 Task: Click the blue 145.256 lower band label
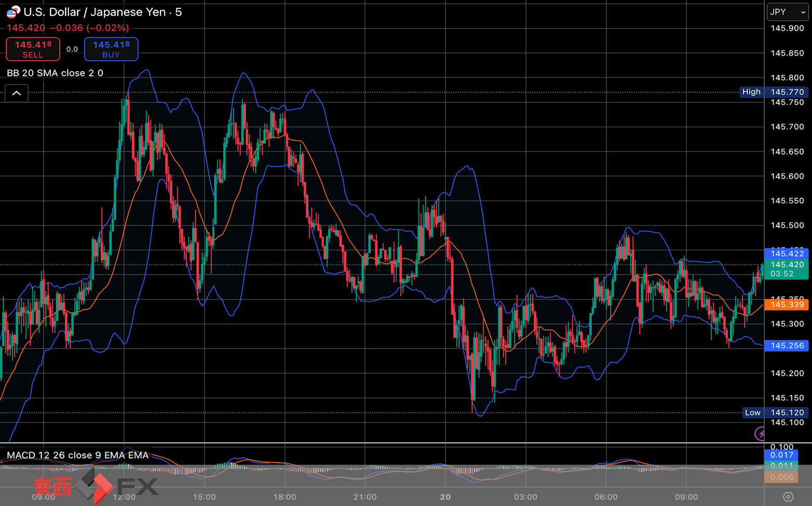[x=787, y=345]
